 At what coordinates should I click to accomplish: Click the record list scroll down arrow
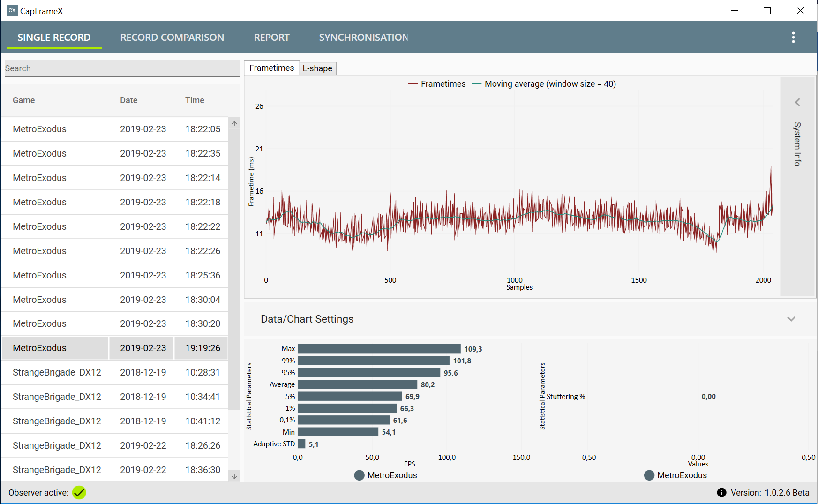point(234,476)
